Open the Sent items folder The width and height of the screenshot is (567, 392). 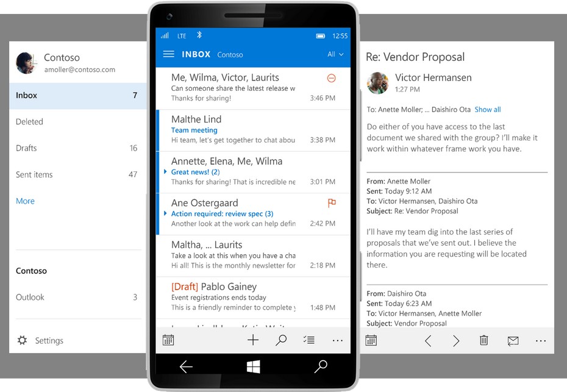click(34, 174)
